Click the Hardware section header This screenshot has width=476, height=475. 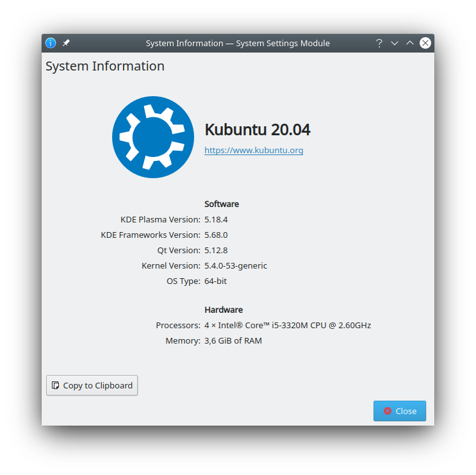coord(224,310)
